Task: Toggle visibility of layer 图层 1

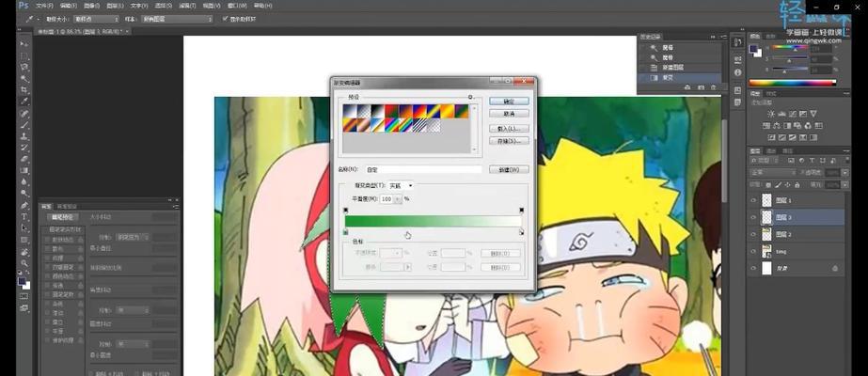Action: pyautogui.click(x=753, y=201)
